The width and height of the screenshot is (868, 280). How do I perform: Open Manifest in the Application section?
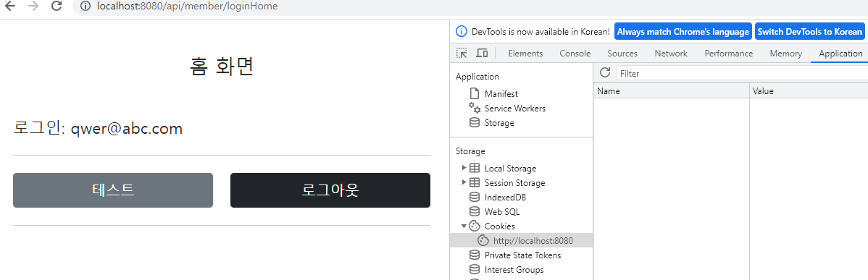pyautogui.click(x=501, y=94)
